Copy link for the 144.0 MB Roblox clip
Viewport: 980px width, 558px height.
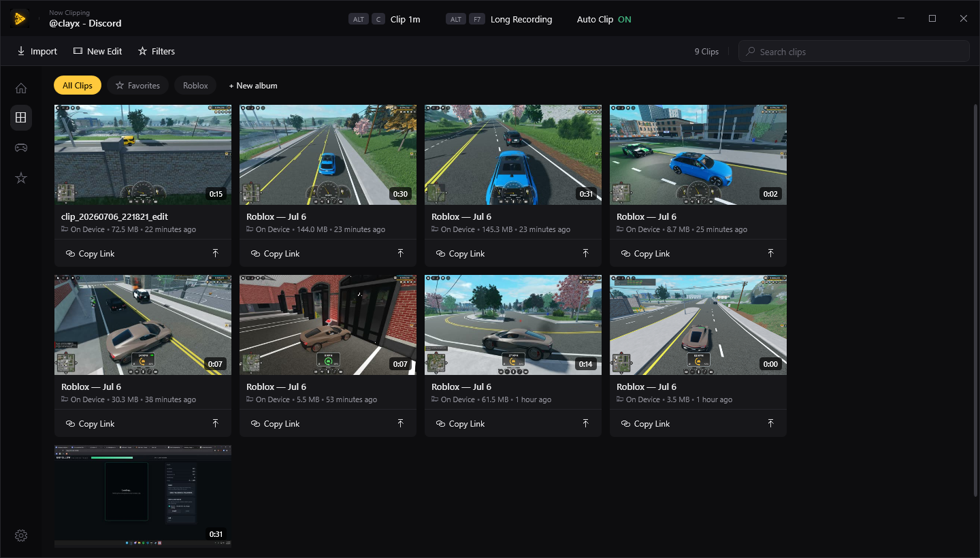click(x=275, y=253)
